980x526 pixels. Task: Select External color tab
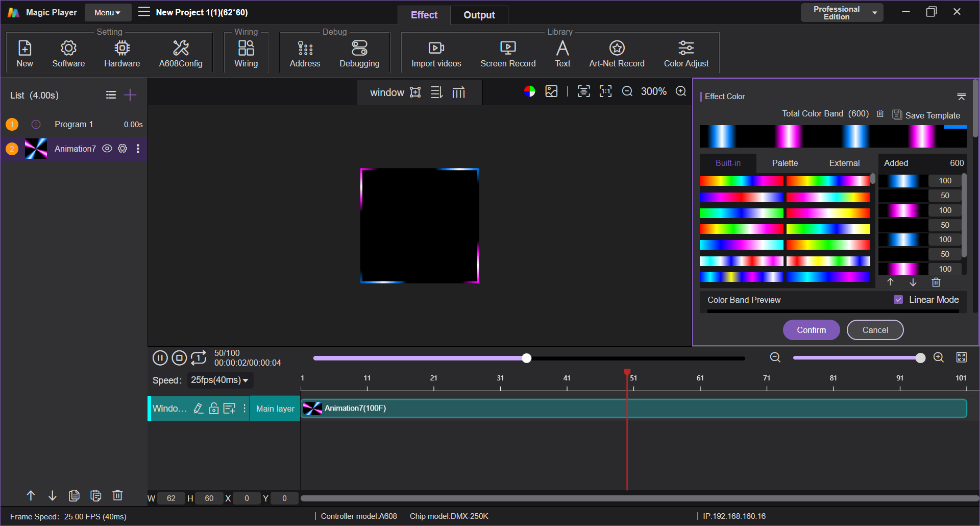(844, 163)
